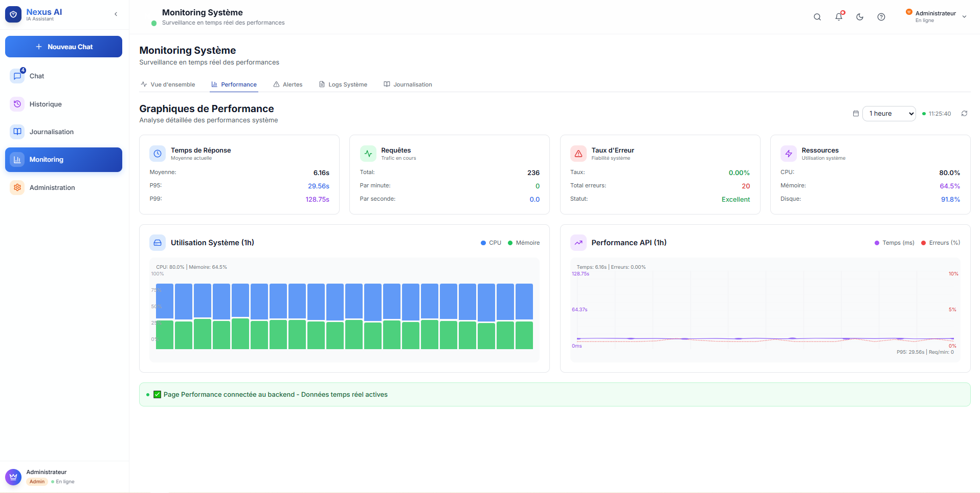The width and height of the screenshot is (980, 493).
Task: Click the refresh icon next to timestamp
Action: [964, 114]
